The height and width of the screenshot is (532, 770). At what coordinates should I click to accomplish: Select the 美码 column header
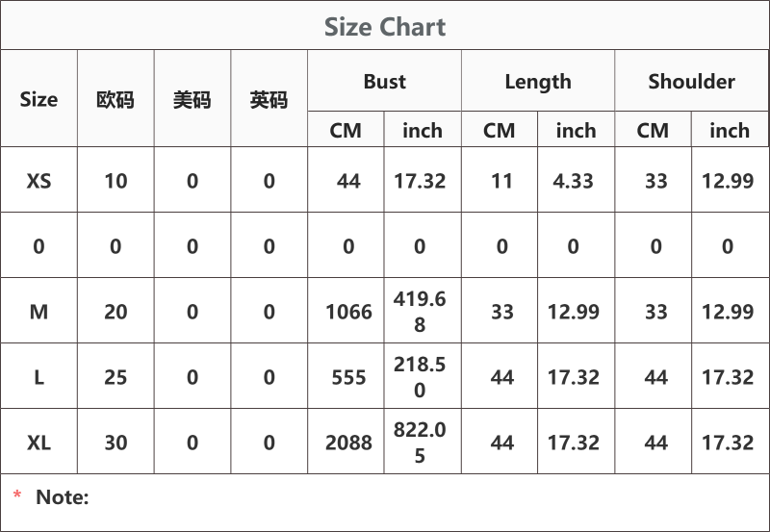[192, 100]
